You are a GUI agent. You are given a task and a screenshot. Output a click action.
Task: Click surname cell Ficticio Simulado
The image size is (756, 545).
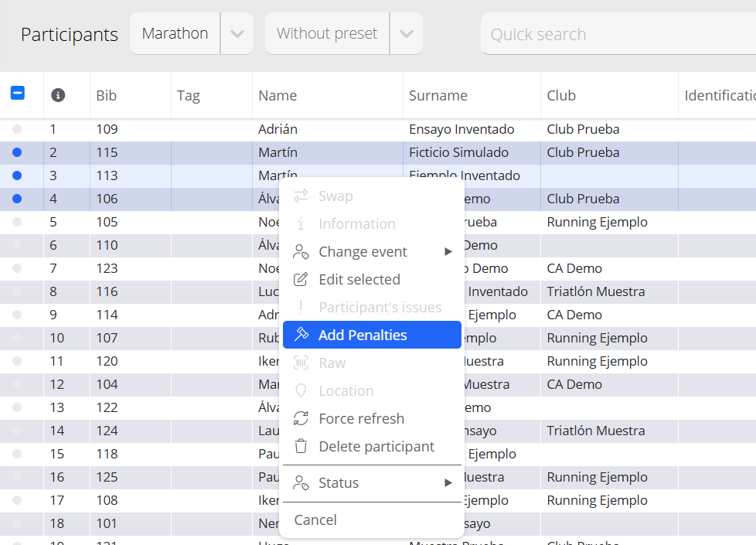click(458, 152)
